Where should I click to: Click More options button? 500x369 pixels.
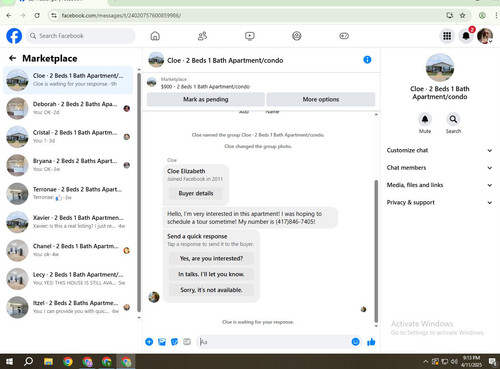click(x=321, y=99)
